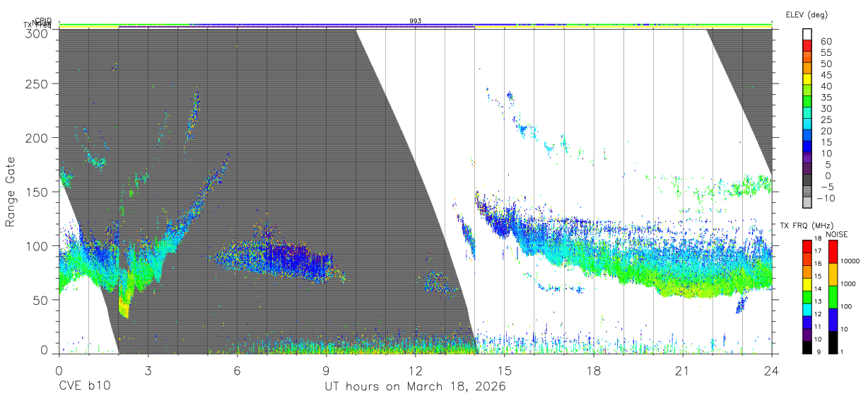The height and width of the screenshot is (401, 868).
Task: Select the yellow TX FRQ swatch near 14
Action: (807, 286)
